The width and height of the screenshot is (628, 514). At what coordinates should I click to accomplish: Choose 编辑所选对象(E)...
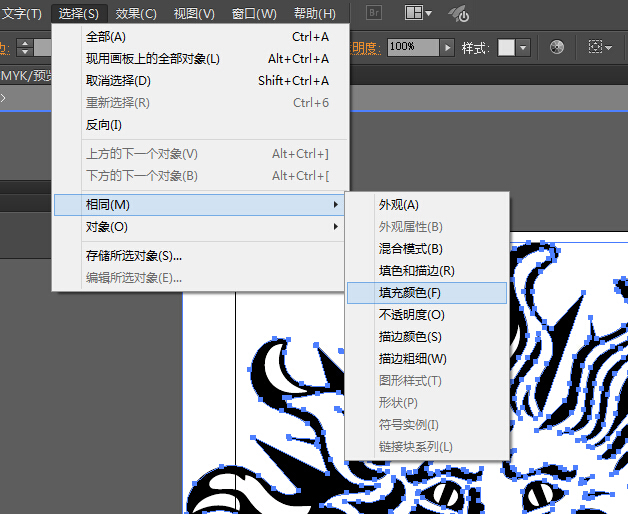pyautogui.click(x=199, y=278)
